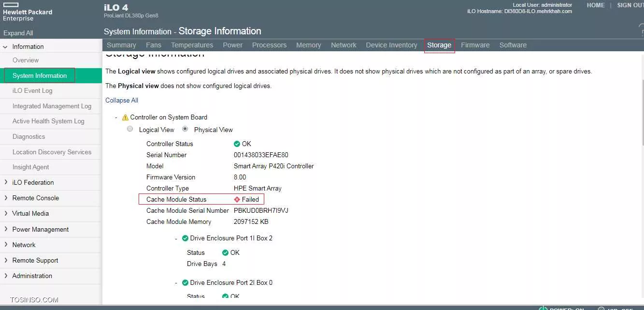Click the SIGN OUT link
This screenshot has width=644, height=310.
point(630,5)
